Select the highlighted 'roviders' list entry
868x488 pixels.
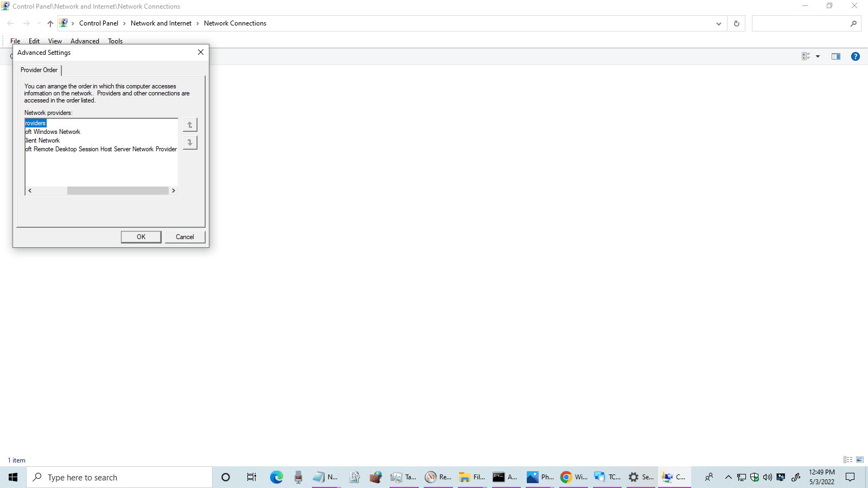(x=36, y=123)
